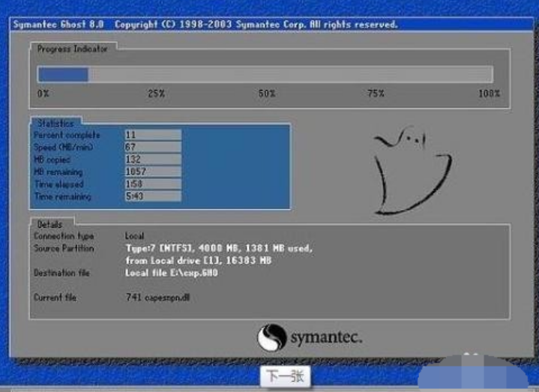Screen dimensions: 539x392
Task: Click the Current file label
Action: (55, 298)
